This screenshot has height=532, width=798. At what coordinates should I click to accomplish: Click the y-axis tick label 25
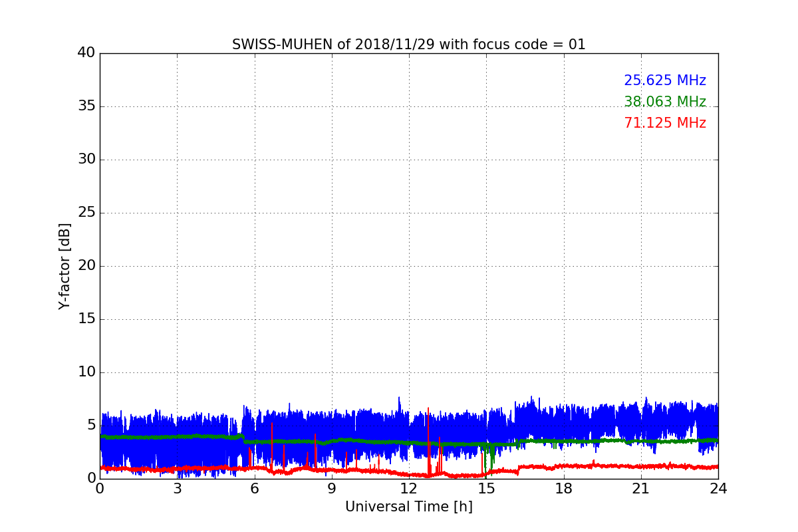86,212
